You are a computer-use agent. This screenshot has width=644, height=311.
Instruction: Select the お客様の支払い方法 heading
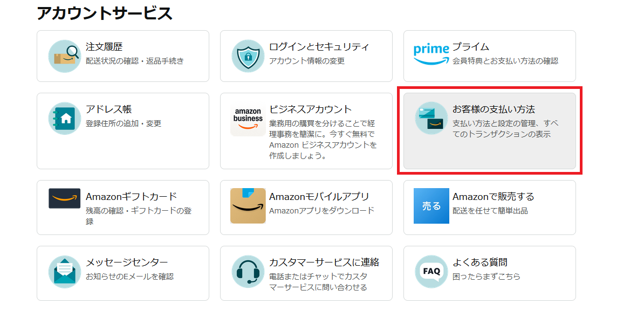point(494,109)
